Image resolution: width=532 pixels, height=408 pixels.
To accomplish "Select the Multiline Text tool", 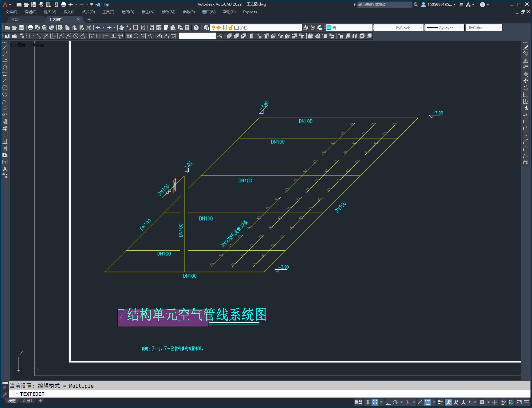I will click(5, 169).
